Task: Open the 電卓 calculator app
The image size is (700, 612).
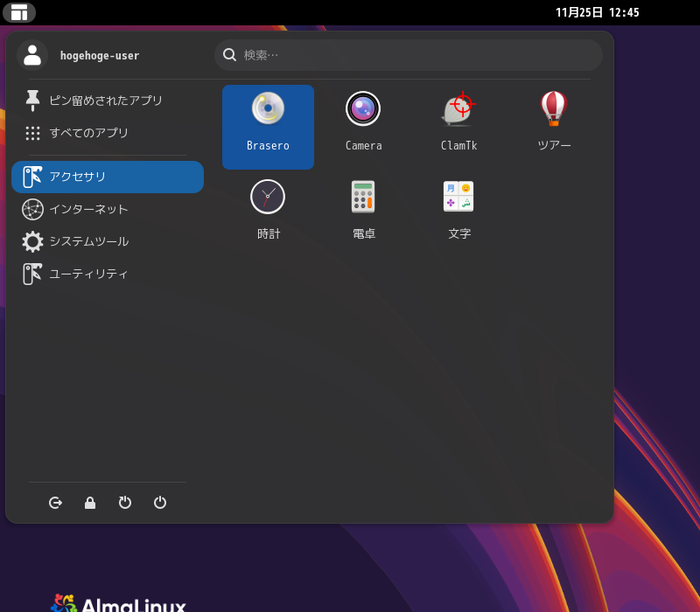Action: pos(363,214)
